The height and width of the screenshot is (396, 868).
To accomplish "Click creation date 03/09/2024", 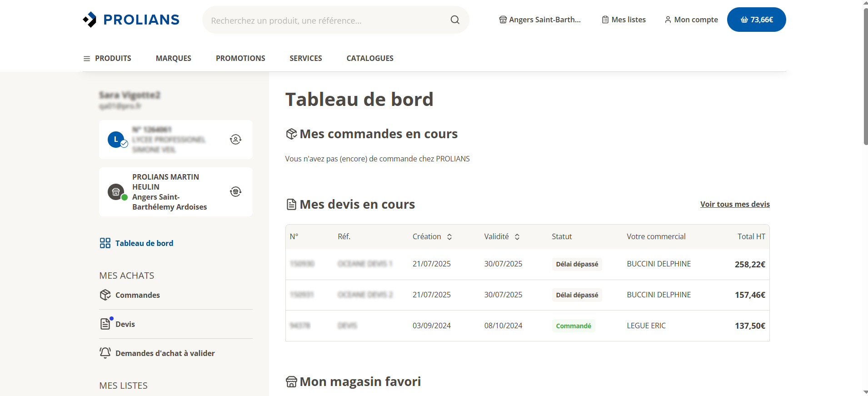I will tap(432, 326).
